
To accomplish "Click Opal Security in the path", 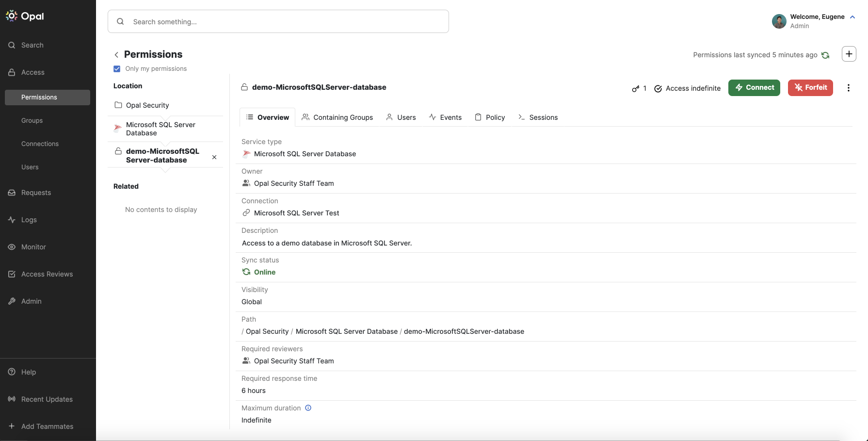I will pyautogui.click(x=267, y=331).
